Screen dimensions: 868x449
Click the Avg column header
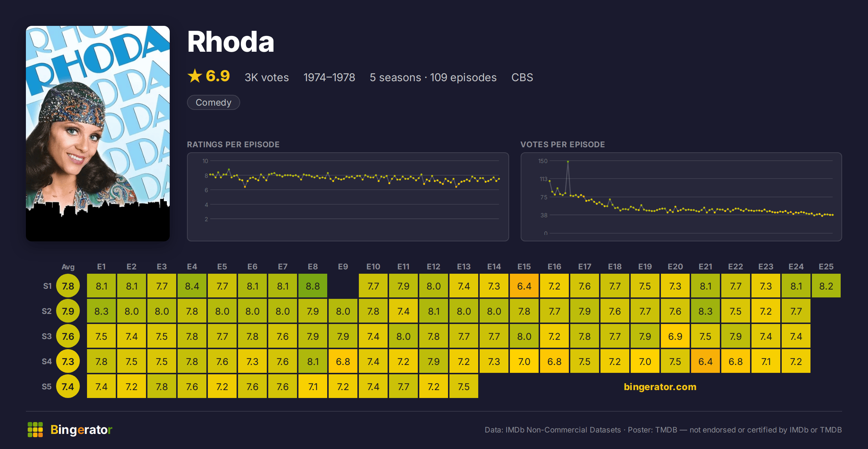click(x=68, y=267)
